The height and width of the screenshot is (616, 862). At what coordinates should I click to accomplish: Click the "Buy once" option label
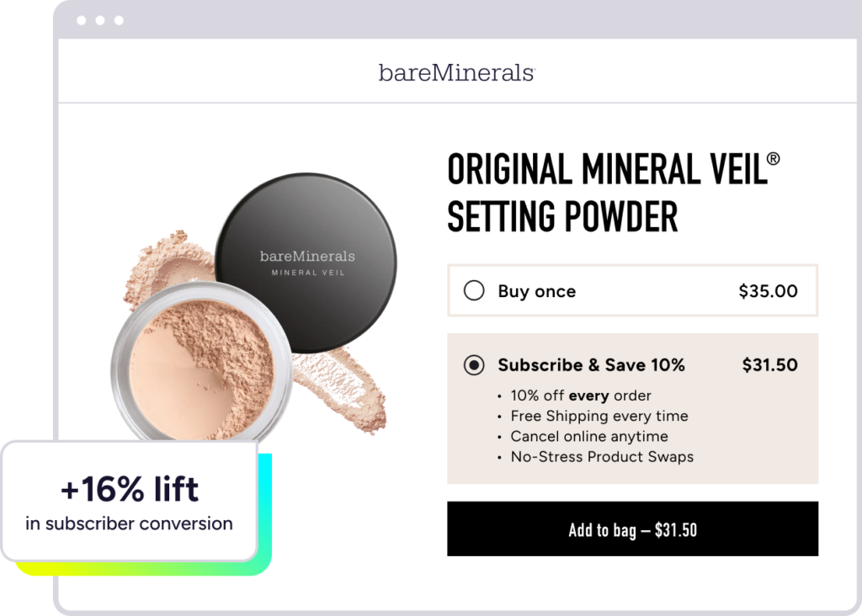pos(537,291)
